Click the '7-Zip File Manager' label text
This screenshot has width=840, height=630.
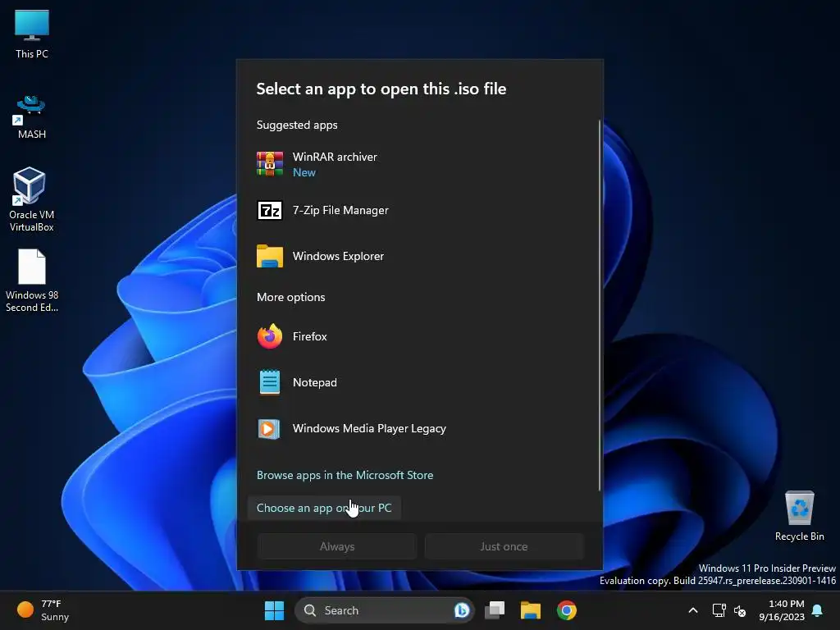tap(340, 211)
